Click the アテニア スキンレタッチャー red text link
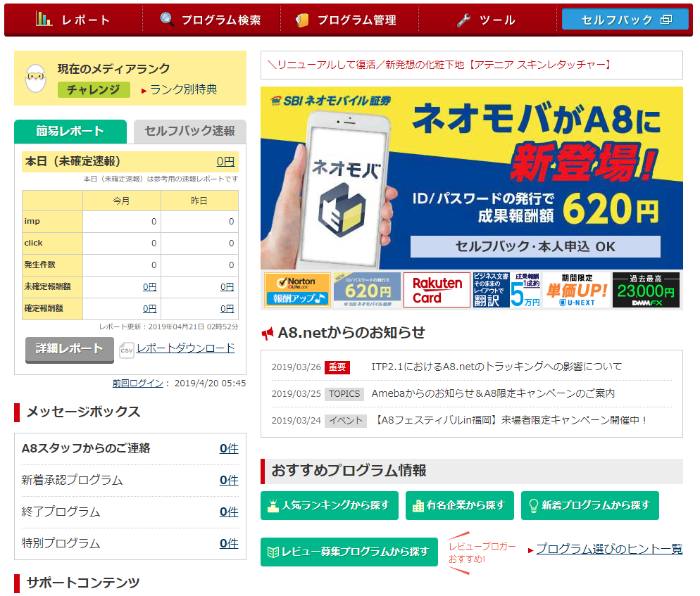700x596 pixels. (x=439, y=65)
